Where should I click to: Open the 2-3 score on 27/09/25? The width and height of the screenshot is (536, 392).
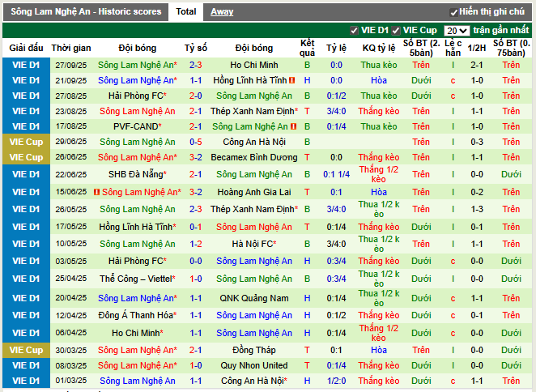[195, 65]
